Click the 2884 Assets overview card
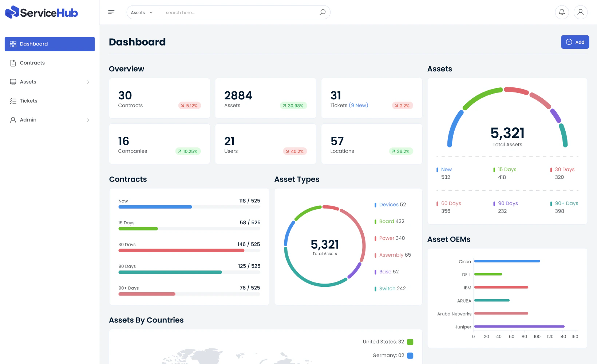 pyautogui.click(x=266, y=98)
